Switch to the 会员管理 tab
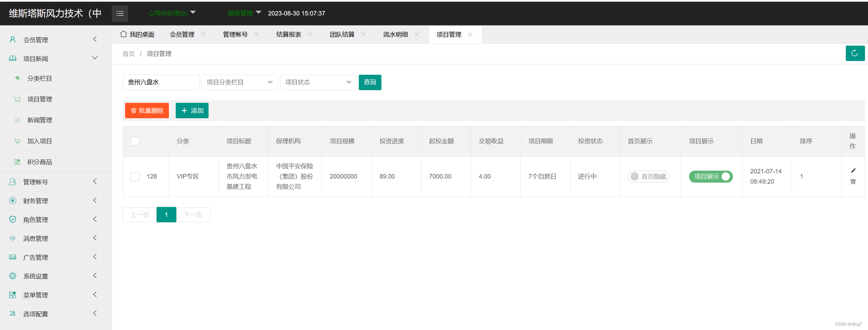 pyautogui.click(x=182, y=35)
